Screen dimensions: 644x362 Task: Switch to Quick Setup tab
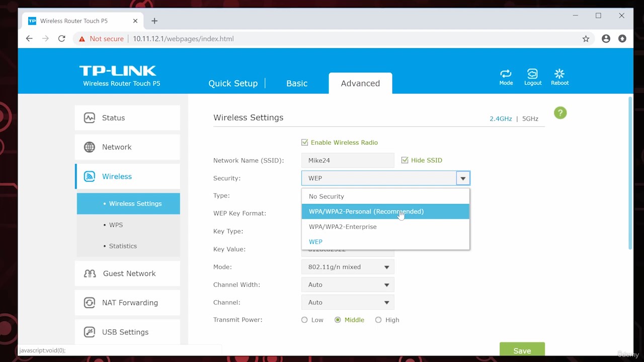(233, 83)
